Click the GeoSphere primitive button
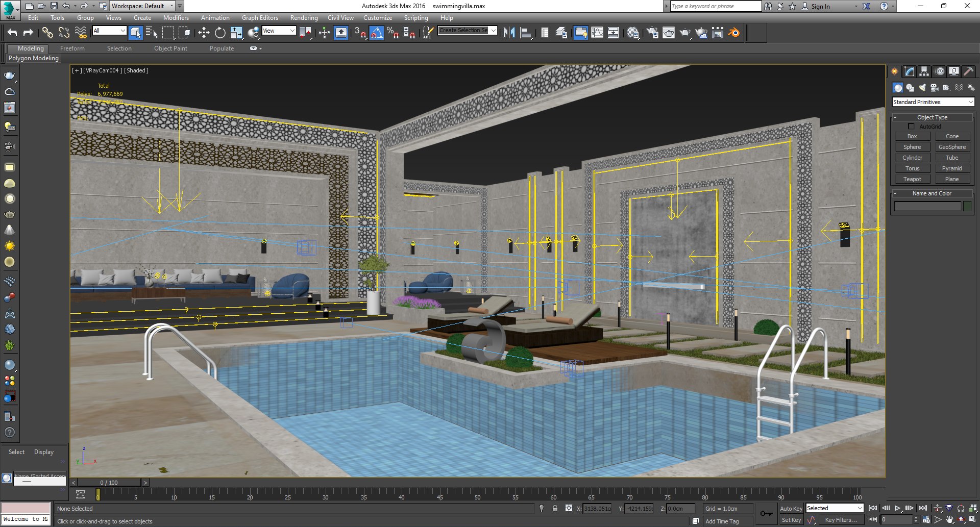 click(x=952, y=147)
